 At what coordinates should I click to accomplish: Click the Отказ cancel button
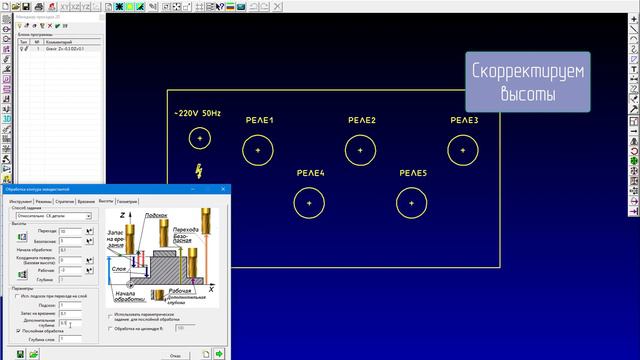[176, 356]
